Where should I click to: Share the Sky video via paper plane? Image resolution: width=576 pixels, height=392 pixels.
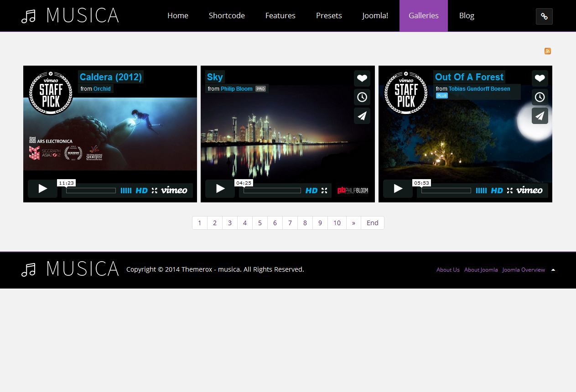[x=362, y=116]
